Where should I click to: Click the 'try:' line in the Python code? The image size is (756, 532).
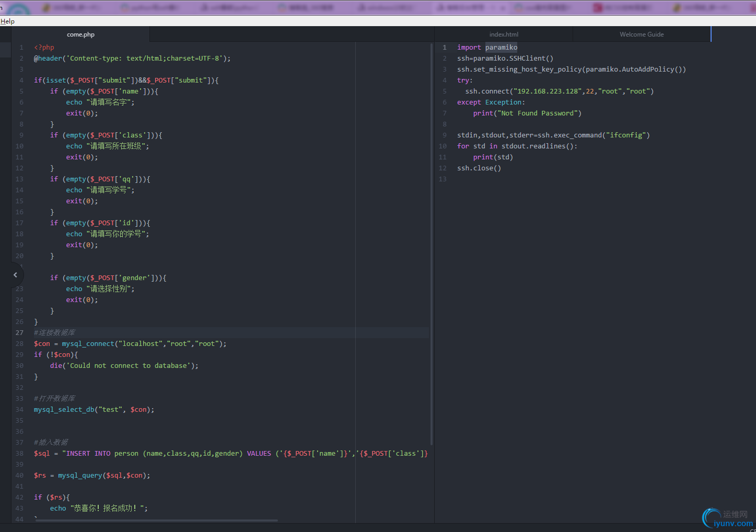tap(465, 80)
